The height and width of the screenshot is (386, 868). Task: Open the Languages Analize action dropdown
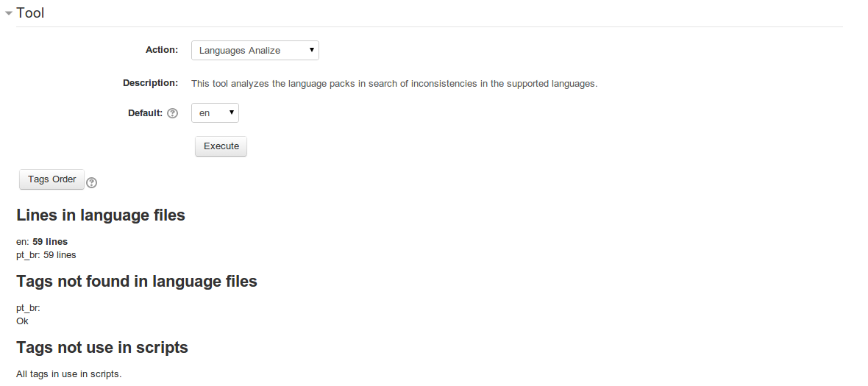click(255, 50)
